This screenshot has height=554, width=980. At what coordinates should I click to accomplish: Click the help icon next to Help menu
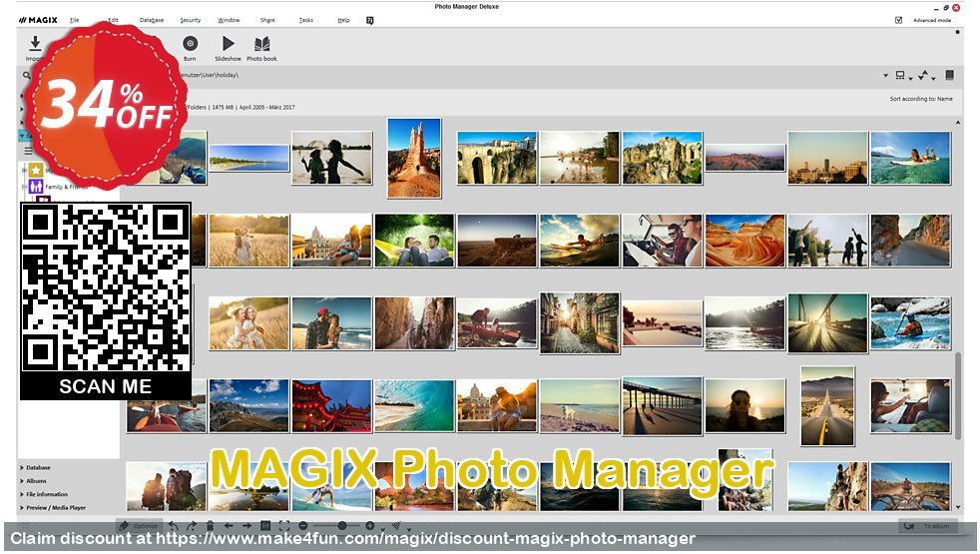point(370,21)
